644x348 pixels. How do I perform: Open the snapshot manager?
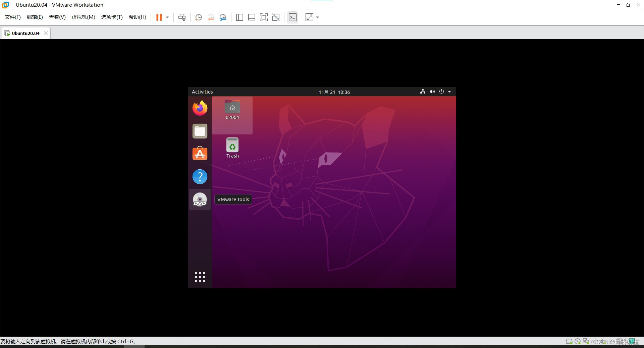(x=223, y=17)
